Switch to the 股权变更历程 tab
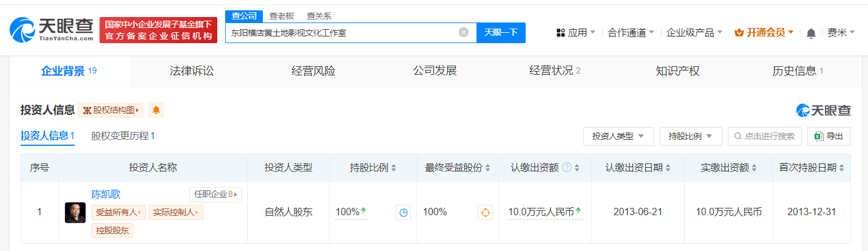 (123, 136)
